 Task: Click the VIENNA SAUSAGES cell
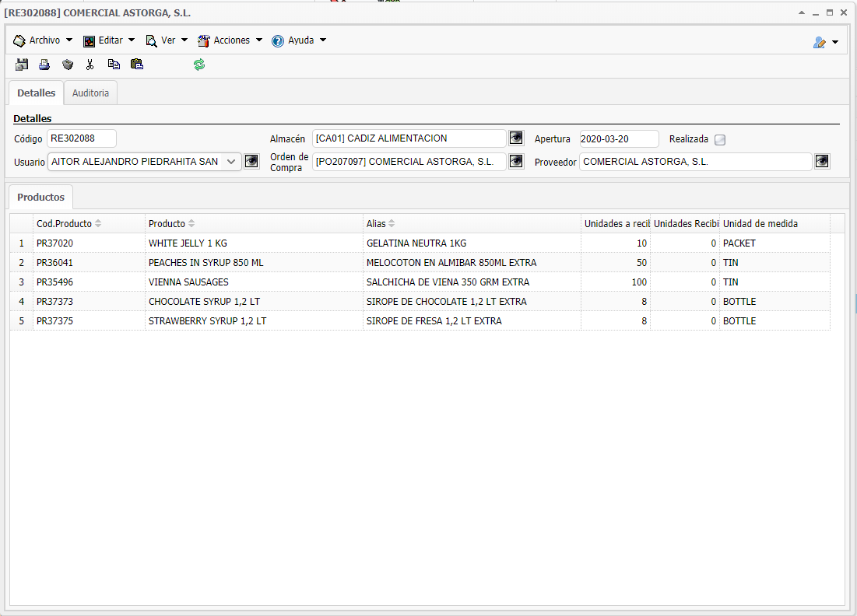255,282
